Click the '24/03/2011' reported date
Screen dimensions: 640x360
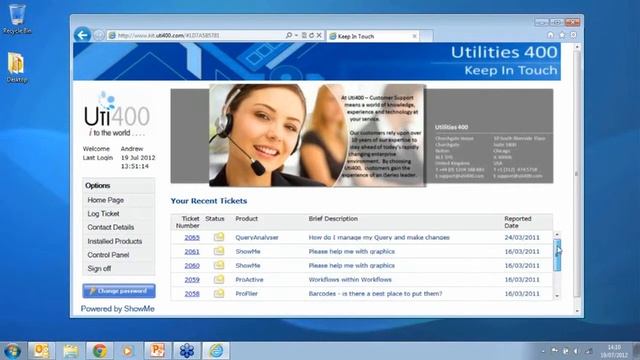(522, 237)
